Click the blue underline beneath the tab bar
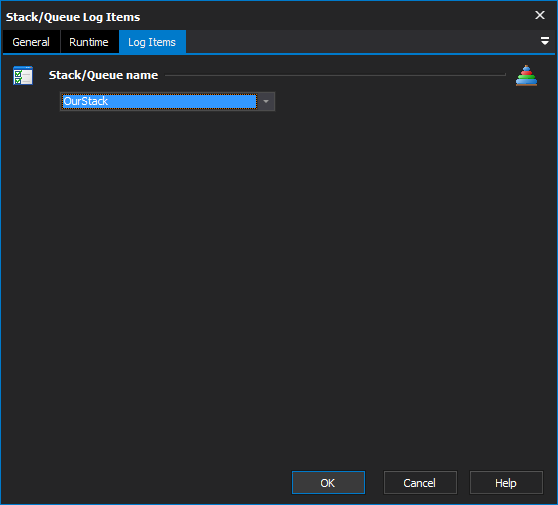 click(279, 54)
